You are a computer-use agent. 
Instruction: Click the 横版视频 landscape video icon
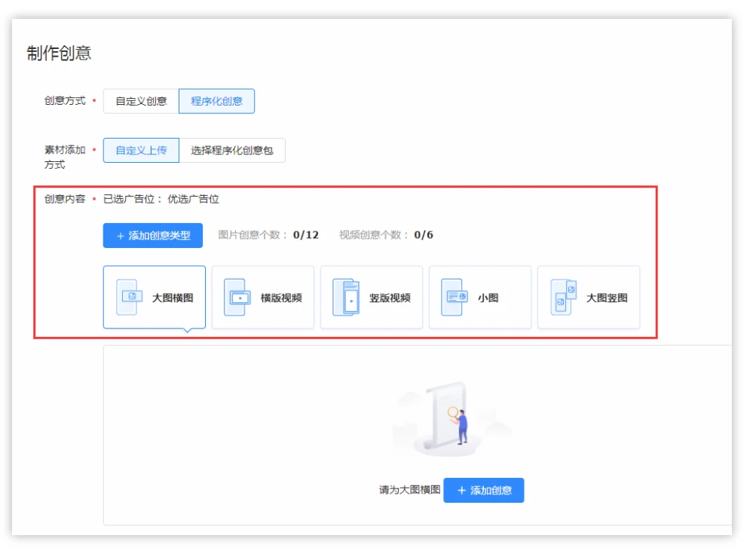pyautogui.click(x=237, y=297)
